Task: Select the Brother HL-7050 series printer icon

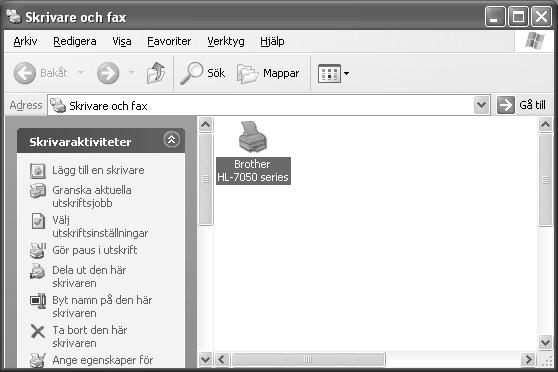Action: [x=253, y=137]
